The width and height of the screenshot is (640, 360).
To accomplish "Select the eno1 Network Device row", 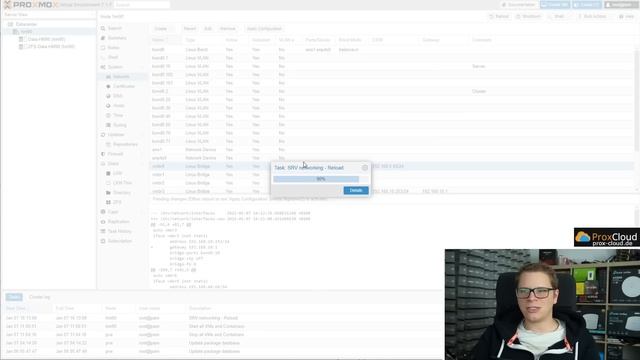I will tap(392, 150).
